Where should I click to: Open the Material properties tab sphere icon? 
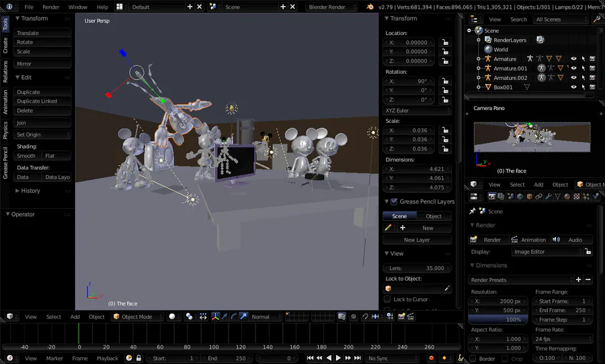pos(567,197)
